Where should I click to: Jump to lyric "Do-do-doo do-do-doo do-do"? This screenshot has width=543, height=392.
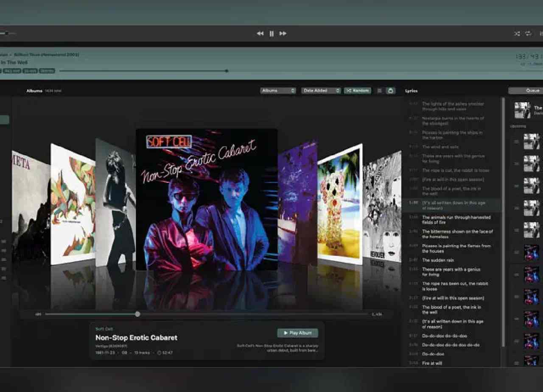pyautogui.click(x=451, y=345)
